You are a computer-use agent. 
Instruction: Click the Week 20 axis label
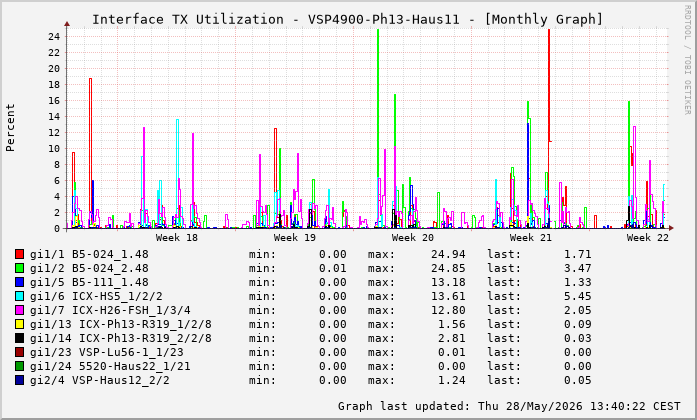413,238
